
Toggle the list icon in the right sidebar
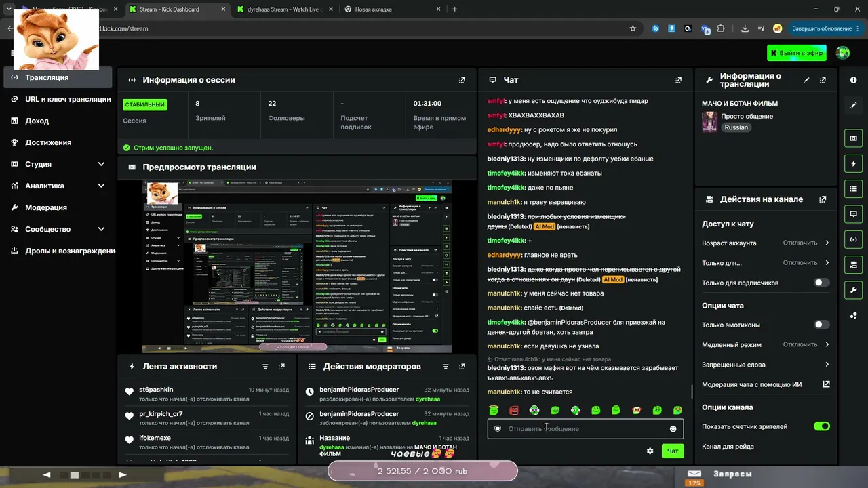pyautogui.click(x=853, y=188)
